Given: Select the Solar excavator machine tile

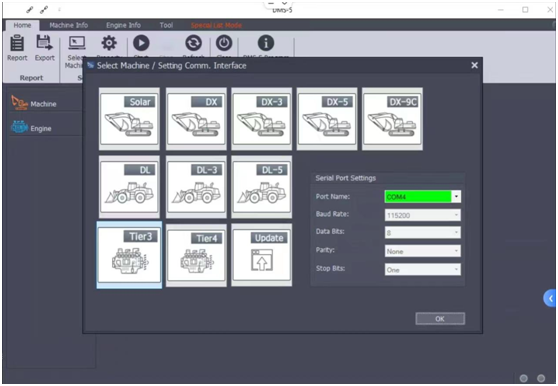Looking at the screenshot, I should tap(129, 119).
